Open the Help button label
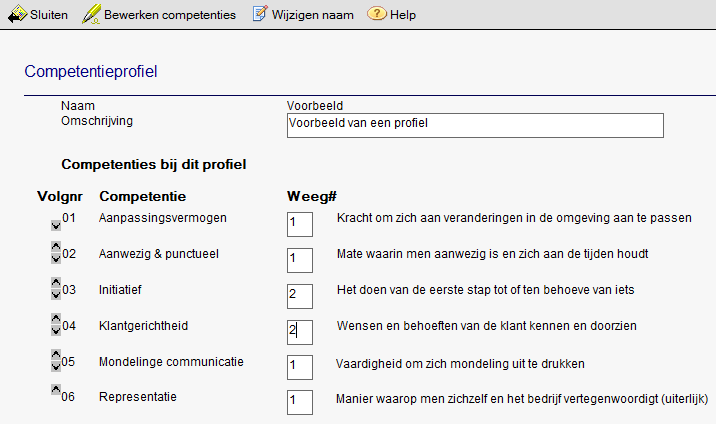716x424 pixels. [x=403, y=15]
